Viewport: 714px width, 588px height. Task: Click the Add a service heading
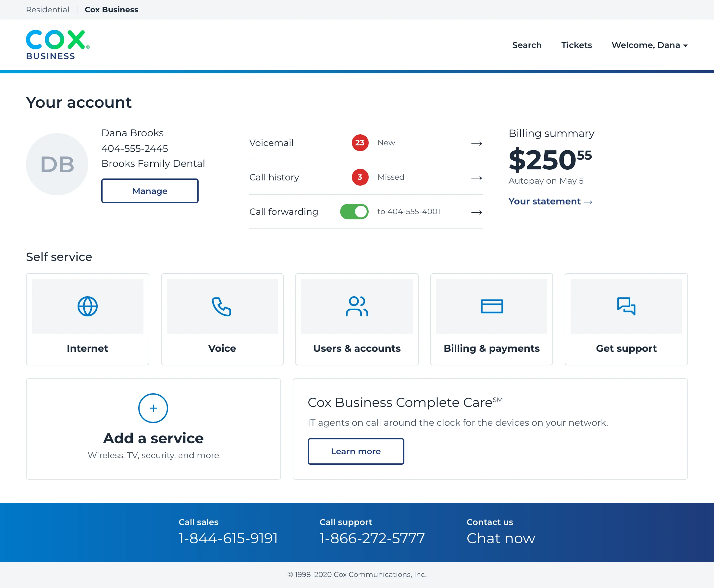coord(153,438)
